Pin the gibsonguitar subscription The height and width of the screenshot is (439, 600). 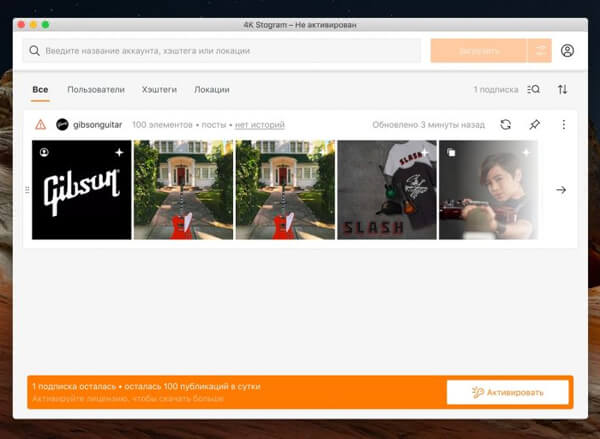(534, 125)
